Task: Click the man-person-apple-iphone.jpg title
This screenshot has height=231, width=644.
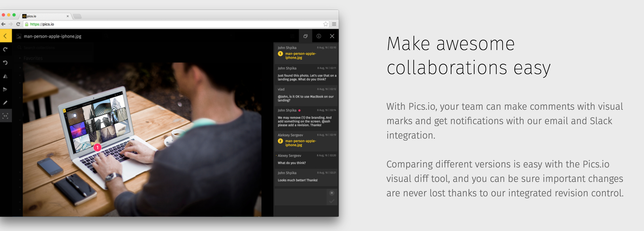Action: [52, 36]
